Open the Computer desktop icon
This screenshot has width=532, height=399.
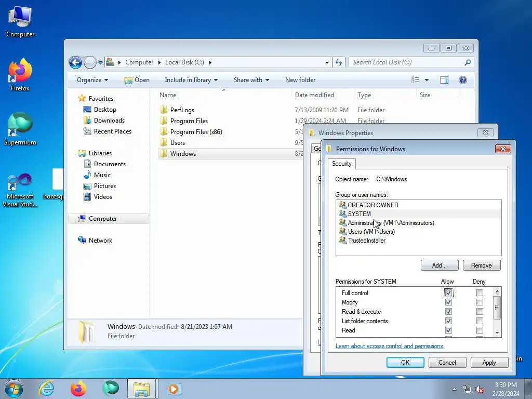coord(20,22)
